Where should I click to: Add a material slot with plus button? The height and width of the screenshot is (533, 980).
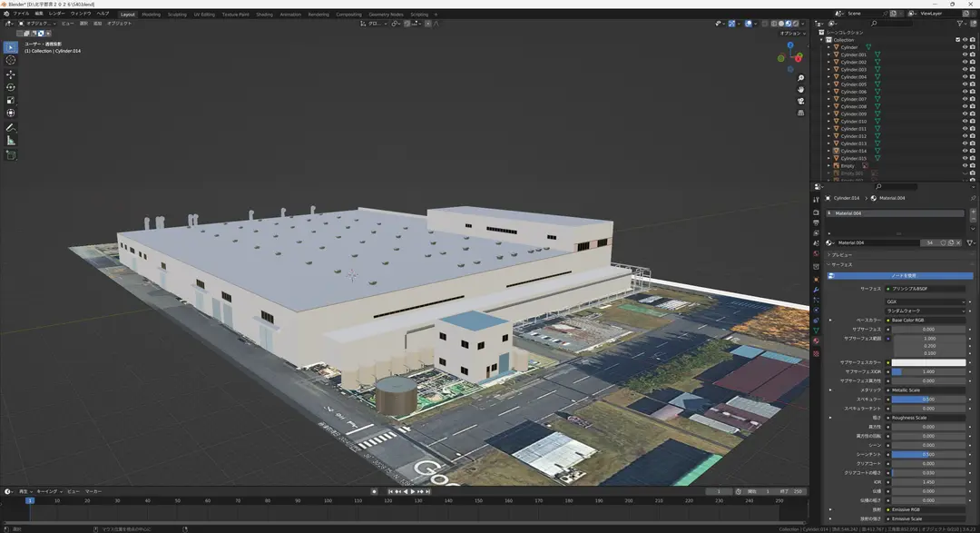pos(973,212)
